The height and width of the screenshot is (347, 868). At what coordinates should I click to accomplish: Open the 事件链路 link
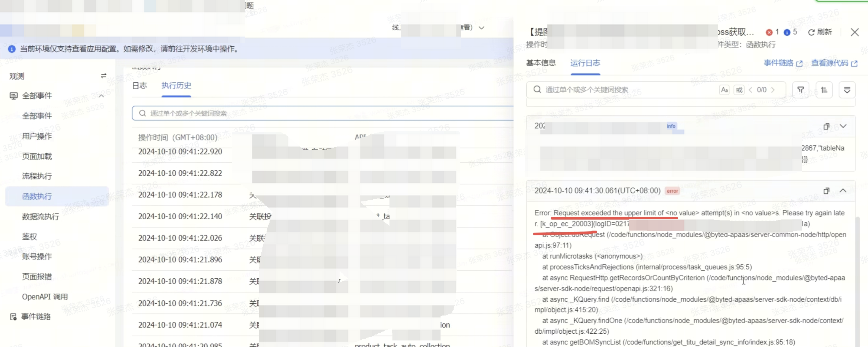click(783, 63)
